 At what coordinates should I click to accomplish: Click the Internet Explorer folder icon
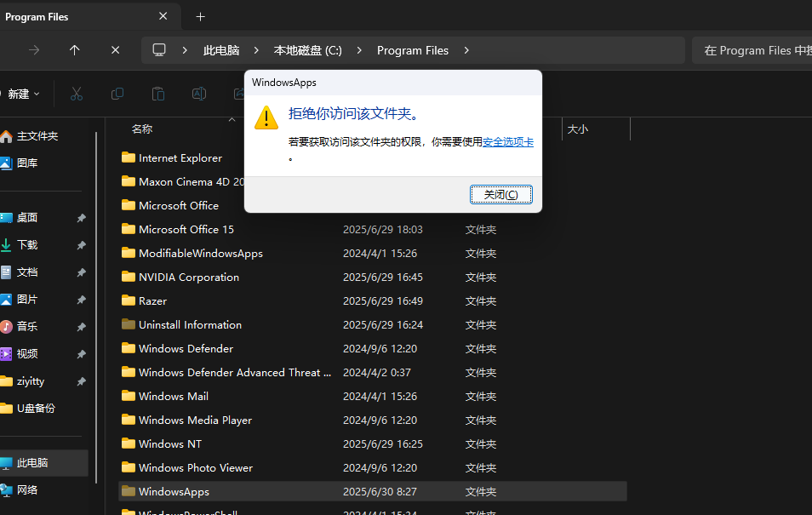coord(129,157)
